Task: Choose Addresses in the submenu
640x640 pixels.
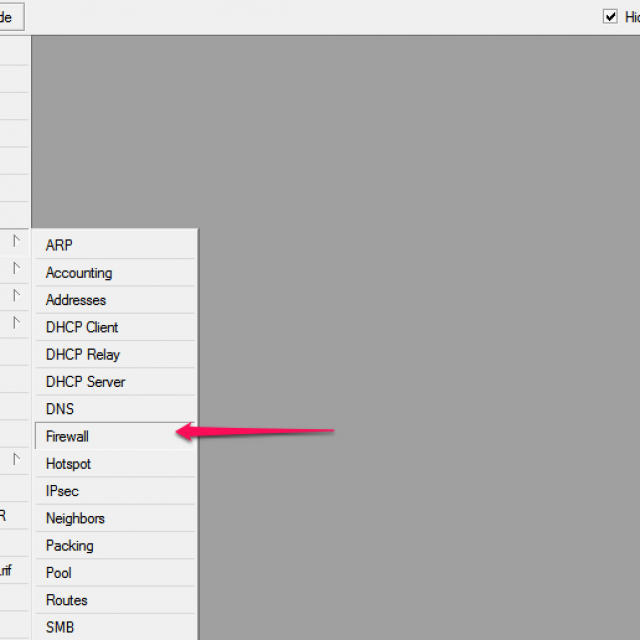Action: pos(76,300)
